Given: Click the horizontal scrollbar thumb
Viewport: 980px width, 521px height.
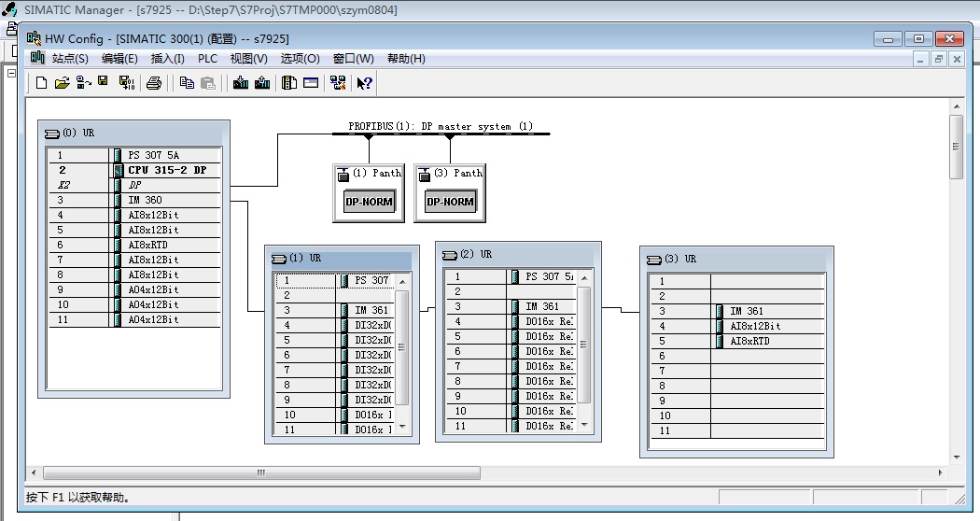Looking at the screenshot, I should pyautogui.click(x=261, y=472).
